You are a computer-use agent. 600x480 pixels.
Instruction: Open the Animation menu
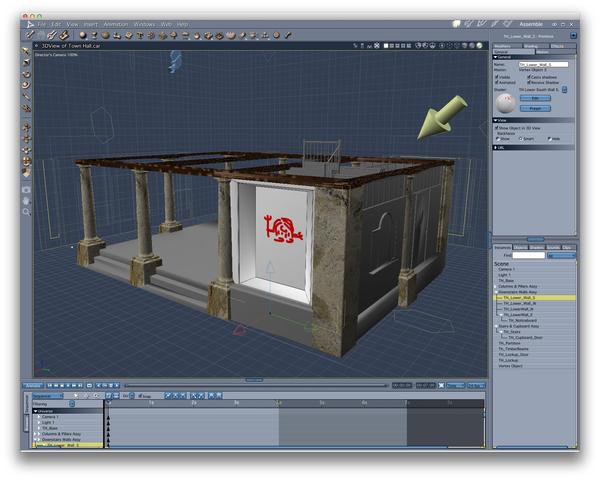(x=116, y=24)
